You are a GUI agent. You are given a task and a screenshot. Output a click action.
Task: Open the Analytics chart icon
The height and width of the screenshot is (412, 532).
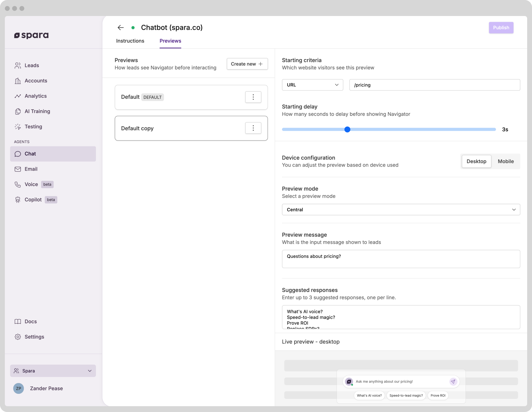coord(18,96)
